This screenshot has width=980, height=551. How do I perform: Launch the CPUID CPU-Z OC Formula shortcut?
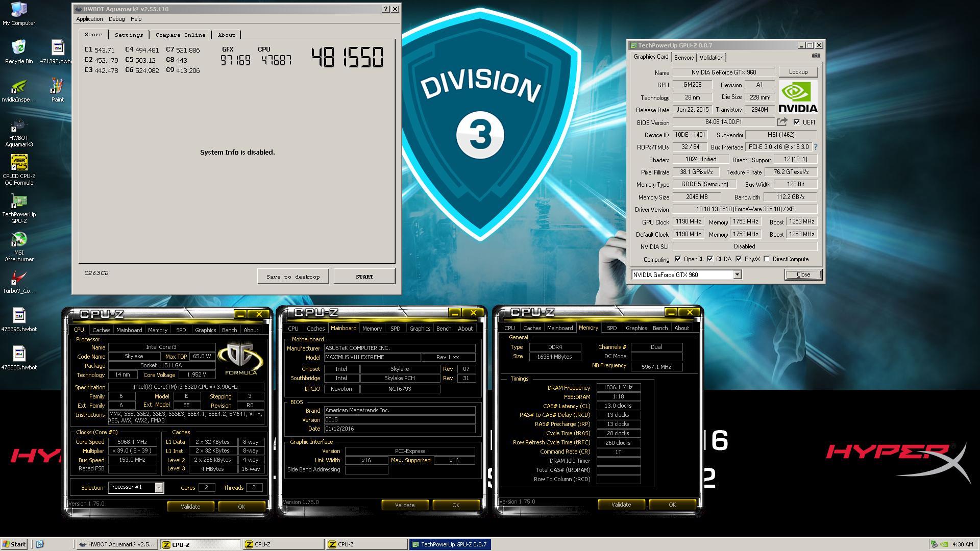pos(19,170)
